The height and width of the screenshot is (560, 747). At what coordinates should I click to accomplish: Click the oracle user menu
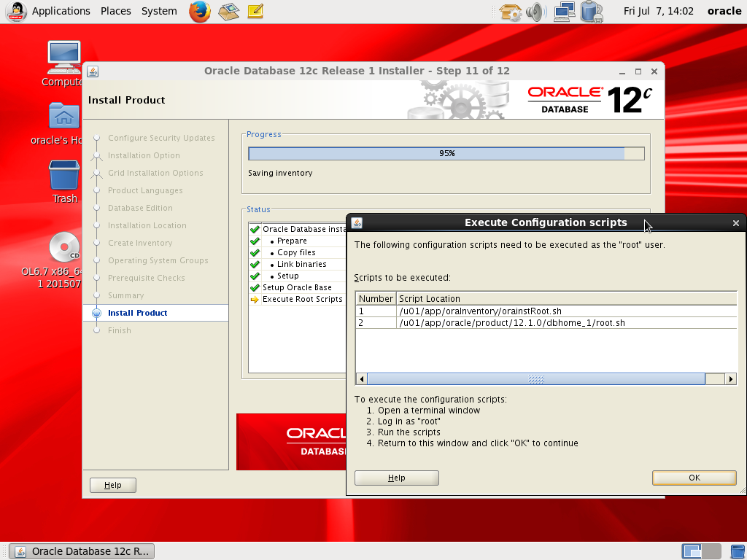click(x=724, y=11)
